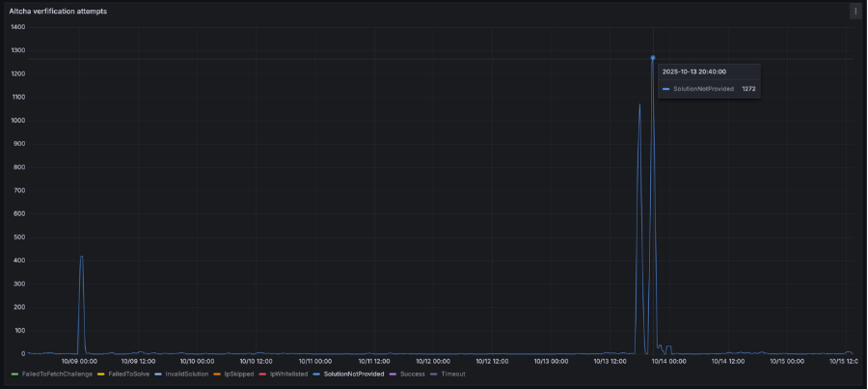Toggle the FailedToFetchChallenge series in legend
The width and height of the screenshot is (868, 389).
tap(57, 374)
